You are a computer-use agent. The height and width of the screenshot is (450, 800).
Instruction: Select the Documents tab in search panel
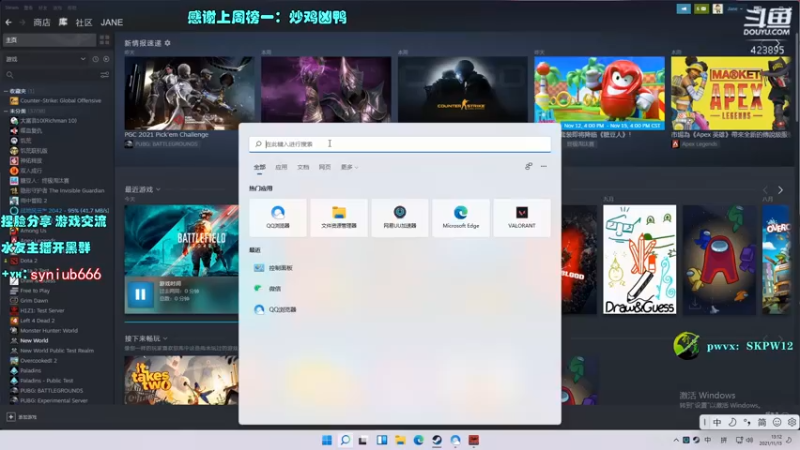[303, 167]
